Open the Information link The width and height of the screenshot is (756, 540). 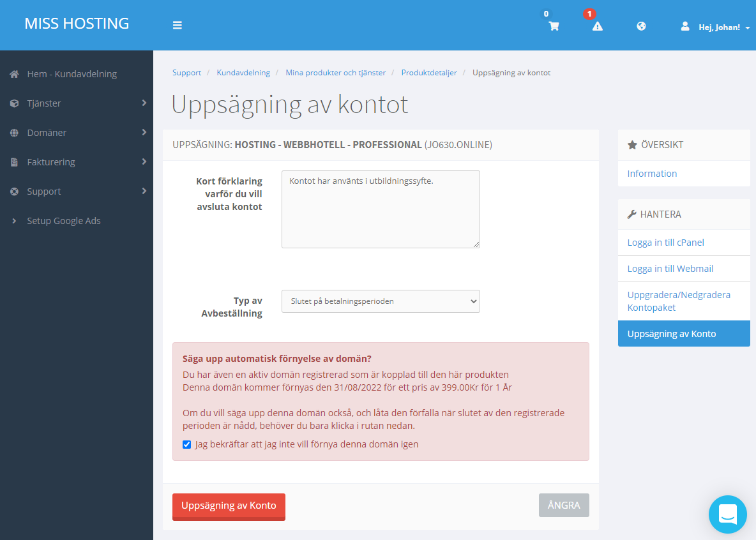(x=652, y=174)
